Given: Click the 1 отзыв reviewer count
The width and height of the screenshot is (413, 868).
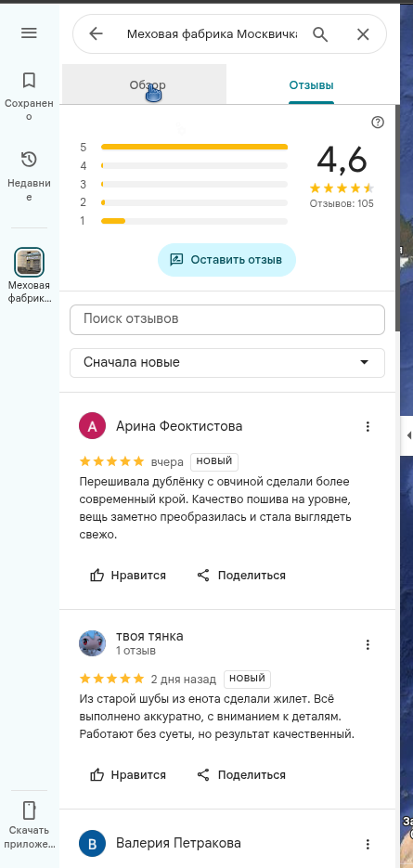Looking at the screenshot, I should tap(136, 651).
